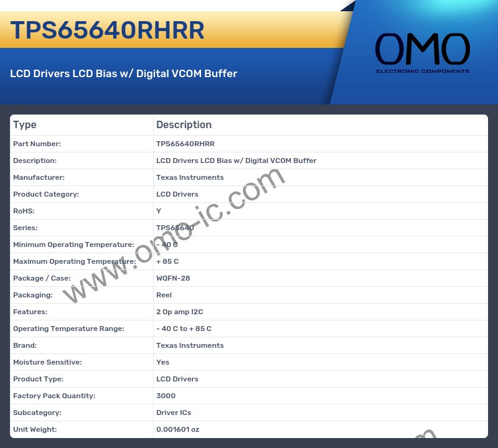Click the OMO Electronic Components logo
498x448 pixels.
[423, 53]
